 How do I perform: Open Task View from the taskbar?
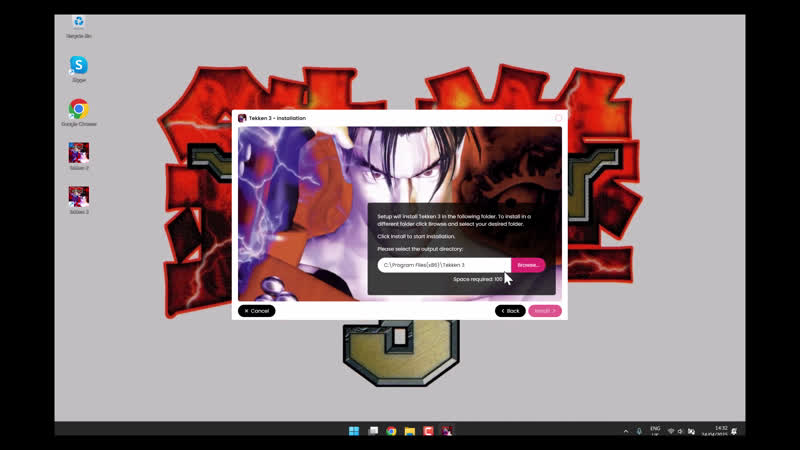click(x=373, y=431)
